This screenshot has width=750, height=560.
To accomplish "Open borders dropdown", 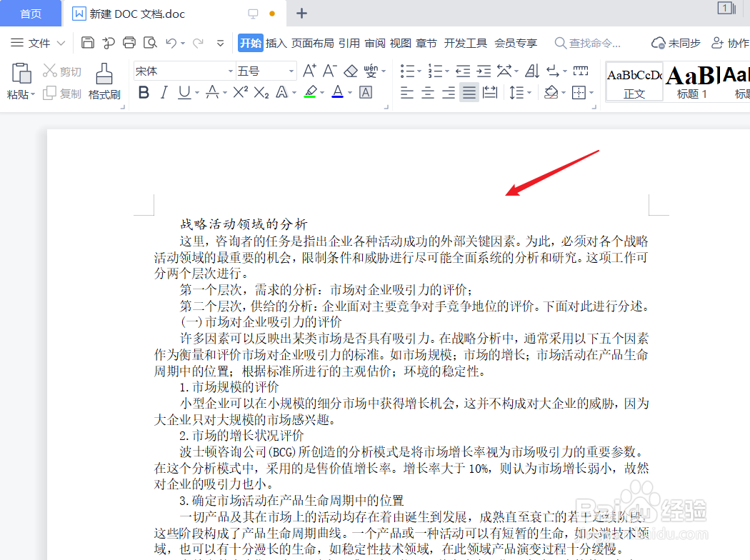I will [x=591, y=92].
